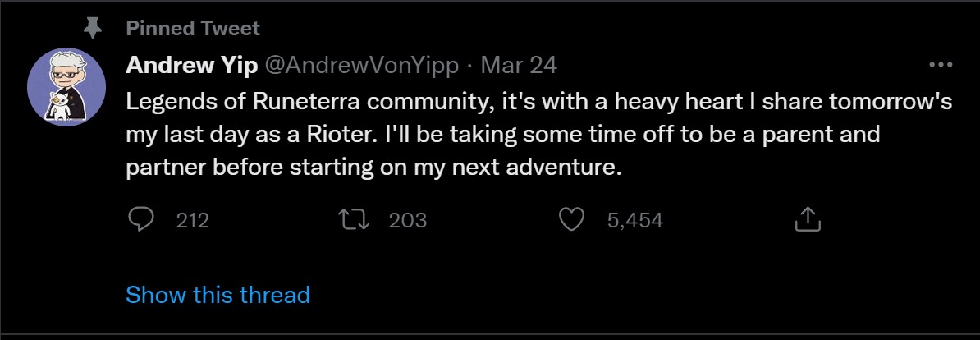Open the share icon on the tweet
Image resolution: width=980 pixels, height=340 pixels.
coord(808,219)
